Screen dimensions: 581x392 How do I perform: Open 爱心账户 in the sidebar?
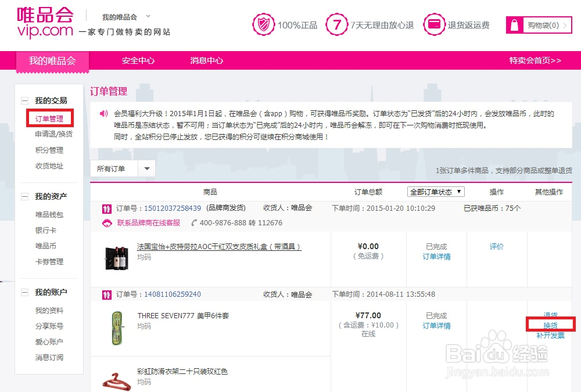click(49, 341)
